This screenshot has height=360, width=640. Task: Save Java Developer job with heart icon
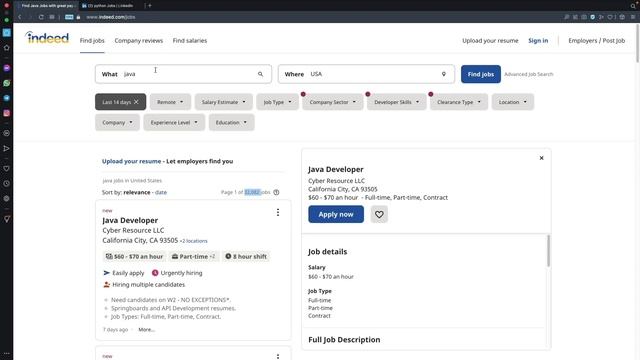379,214
